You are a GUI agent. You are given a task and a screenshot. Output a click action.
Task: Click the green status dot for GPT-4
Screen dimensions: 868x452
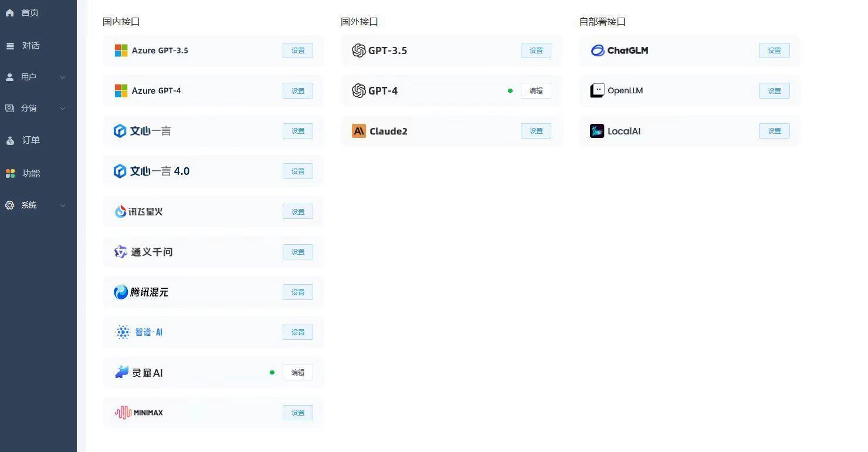tap(510, 90)
